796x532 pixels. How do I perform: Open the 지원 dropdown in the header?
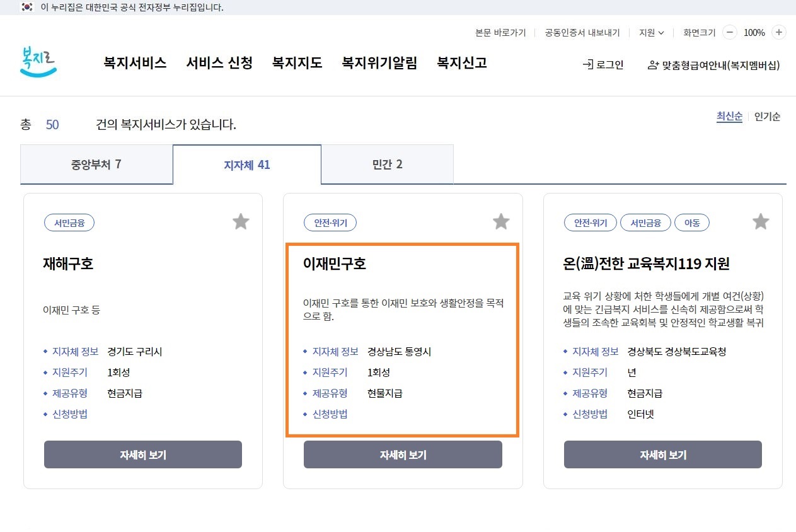point(651,32)
